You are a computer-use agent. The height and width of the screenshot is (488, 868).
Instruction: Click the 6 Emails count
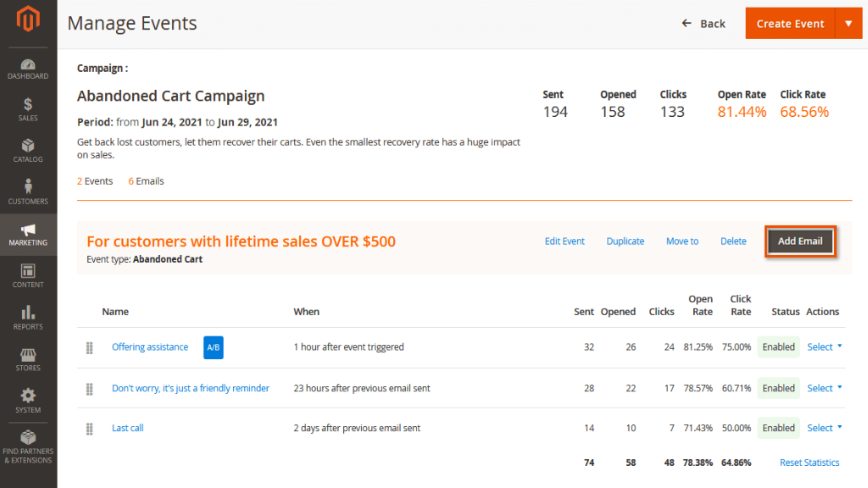146,181
